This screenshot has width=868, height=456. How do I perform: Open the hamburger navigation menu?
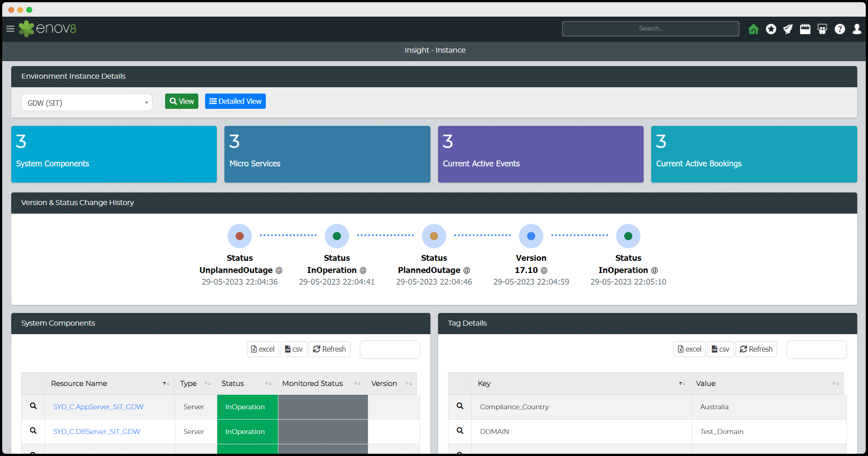click(10, 29)
